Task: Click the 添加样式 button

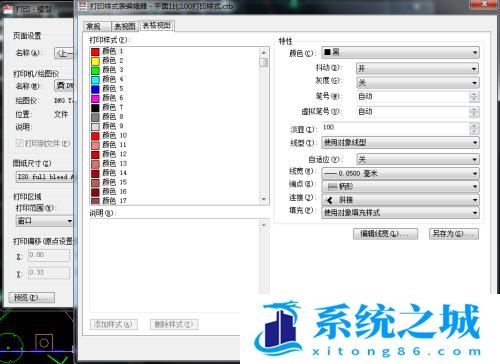Action: (x=113, y=324)
